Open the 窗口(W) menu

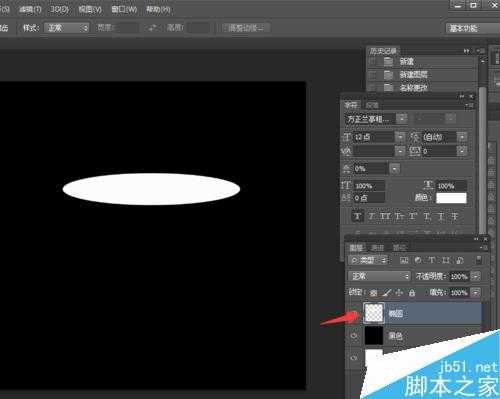(124, 9)
